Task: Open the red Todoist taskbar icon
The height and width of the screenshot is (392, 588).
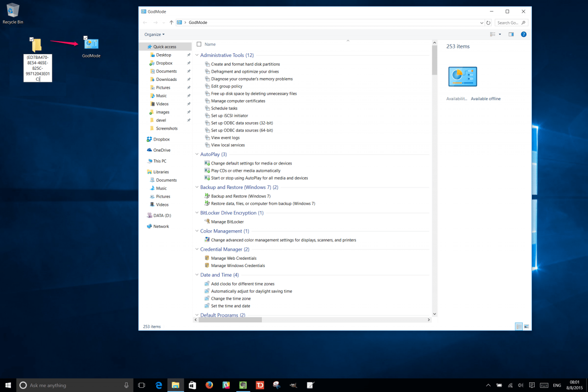Action: pyautogui.click(x=260, y=385)
